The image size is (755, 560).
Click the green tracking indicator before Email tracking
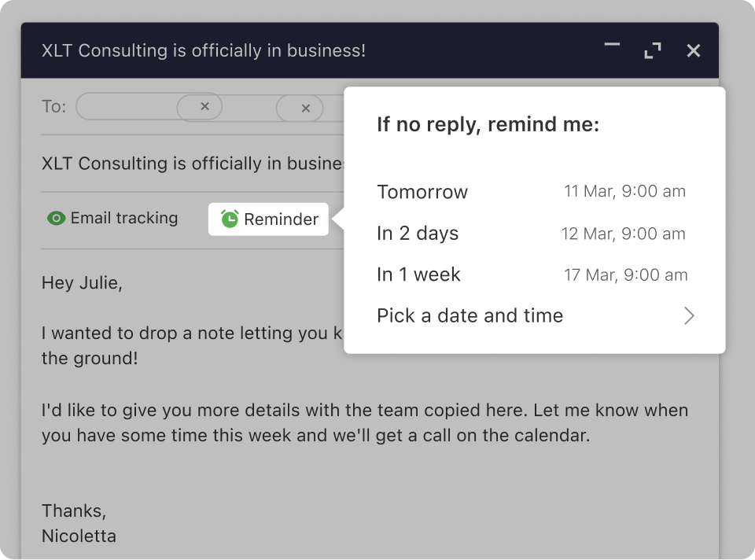click(x=55, y=218)
